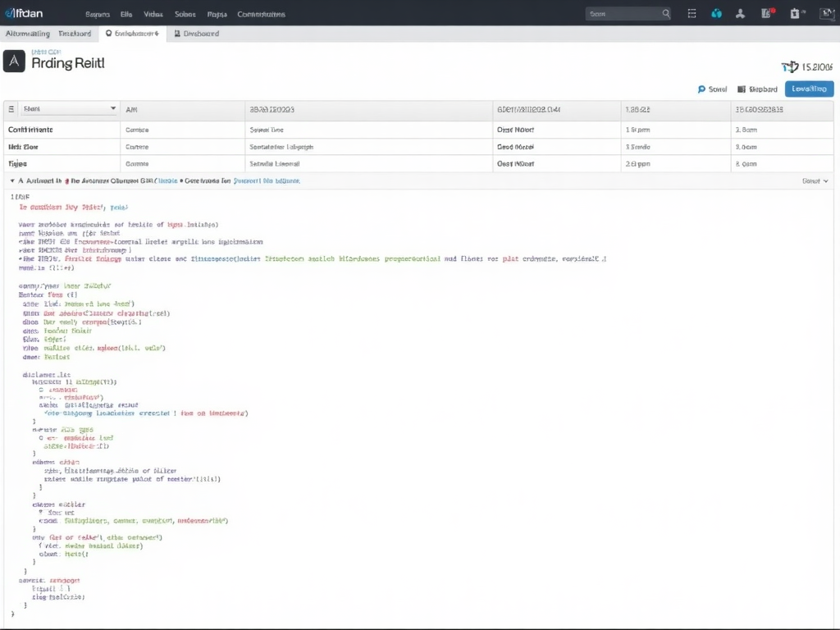
Task: Click the teal round icon in the top bar
Action: point(716,13)
